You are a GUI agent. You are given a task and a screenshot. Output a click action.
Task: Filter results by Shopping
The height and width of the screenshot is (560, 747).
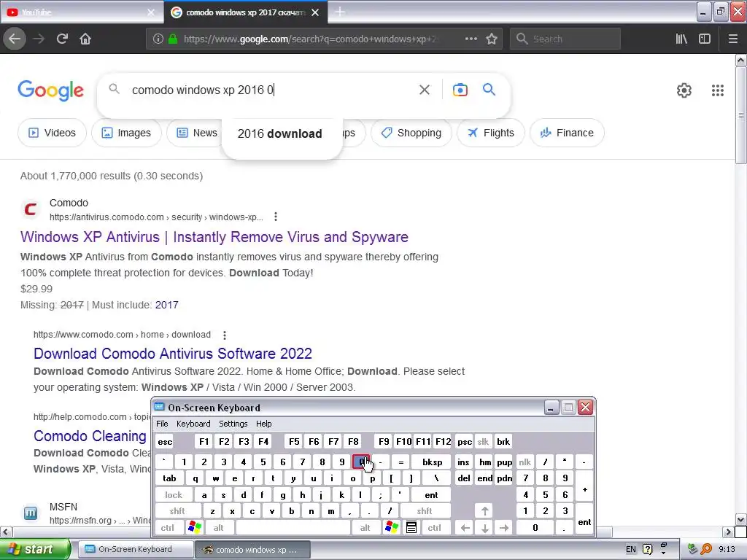click(x=411, y=133)
